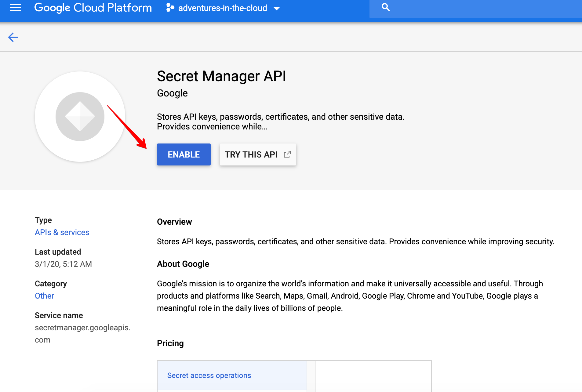Viewport: 582px width, 392px height.
Task: Click the external link icon on TRY THIS API
Action: pos(287,154)
